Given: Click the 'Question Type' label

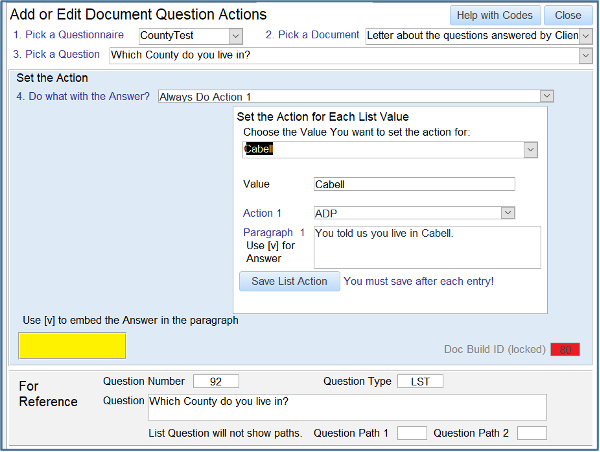Looking at the screenshot, I should pos(357,382).
